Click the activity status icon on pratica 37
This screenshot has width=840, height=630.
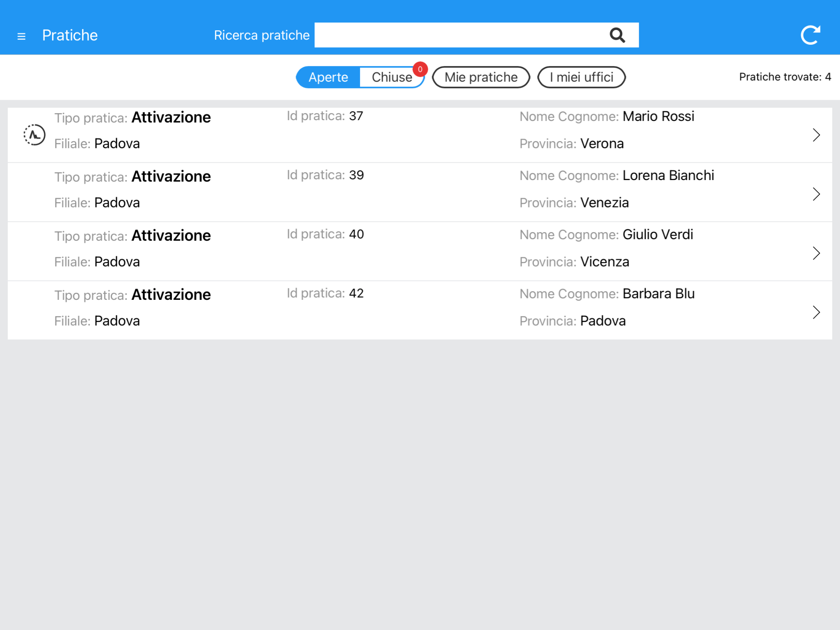pos(34,135)
